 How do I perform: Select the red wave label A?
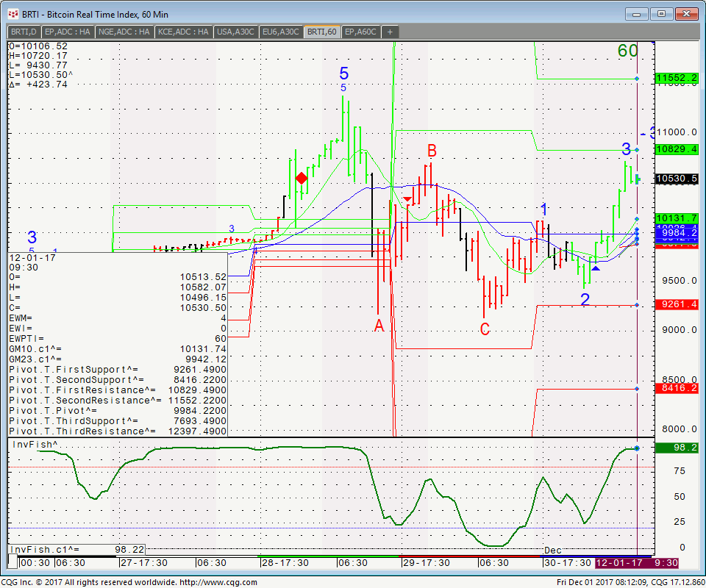pyautogui.click(x=379, y=326)
